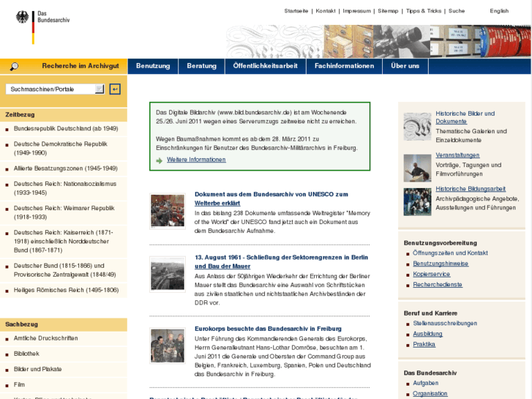Screen dimensions: 532x399
Task: Open the Suchmaschinen/Portale dropdown
Action: pos(55,89)
